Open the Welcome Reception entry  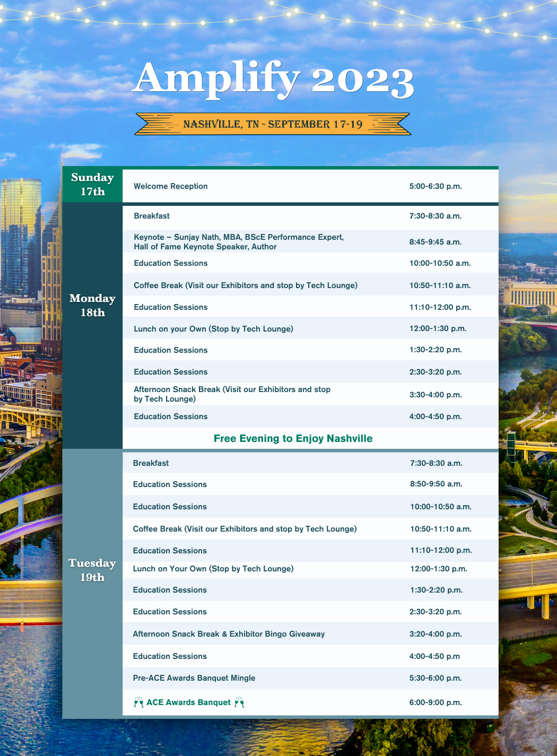pos(171,186)
